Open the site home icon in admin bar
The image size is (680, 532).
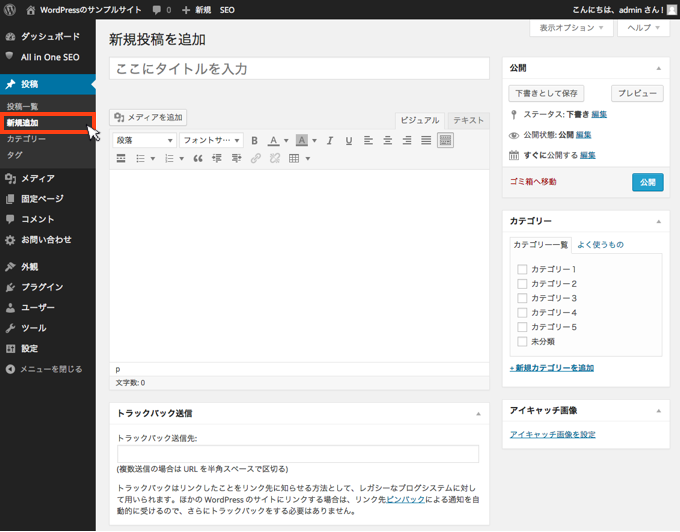coord(30,10)
